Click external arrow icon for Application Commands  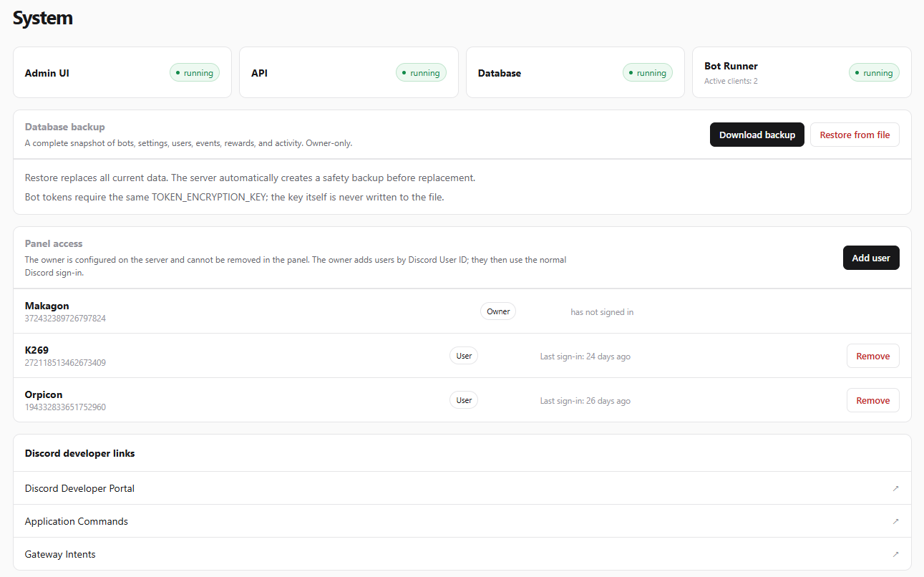click(895, 521)
